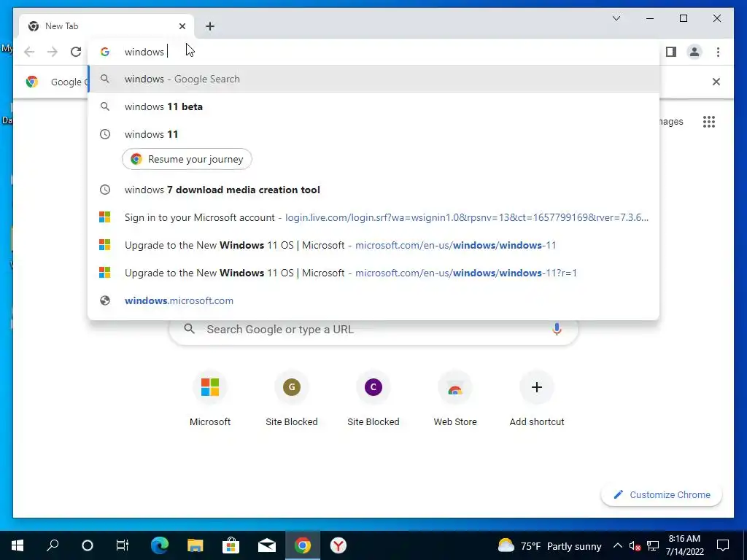Open the Microsoft shortcut tile
Screen dimensions: 747x560
pyautogui.click(x=210, y=399)
